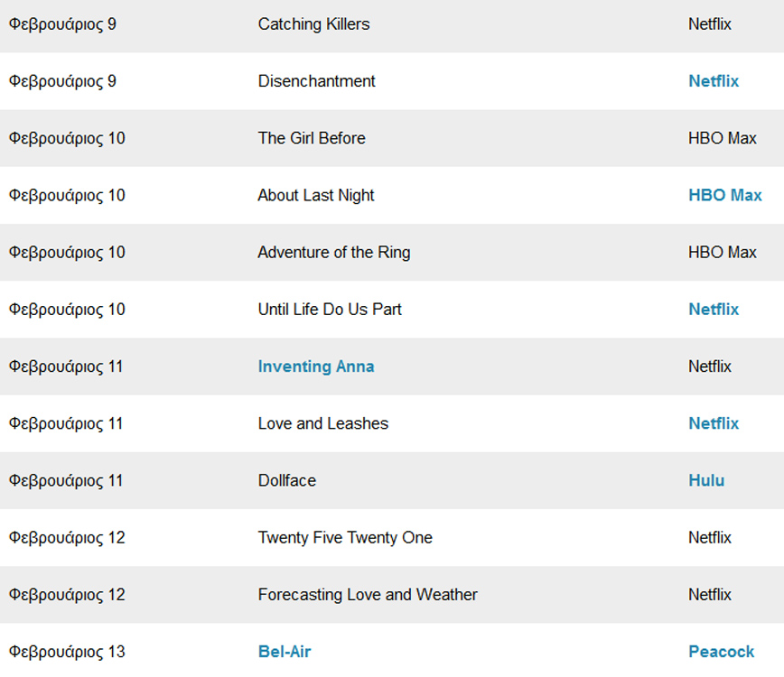Follow Netflix link in Love and Leashes row
Viewport: 784px width, 677px height.
click(713, 423)
